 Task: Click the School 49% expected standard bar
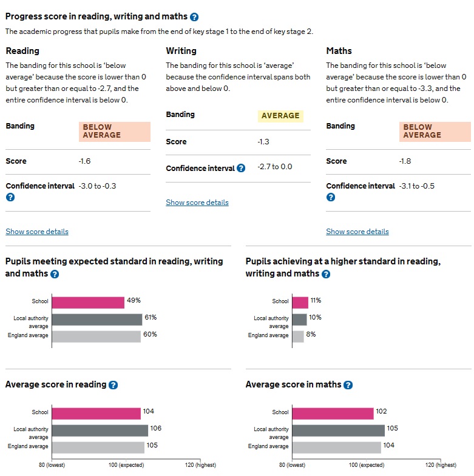click(88, 302)
